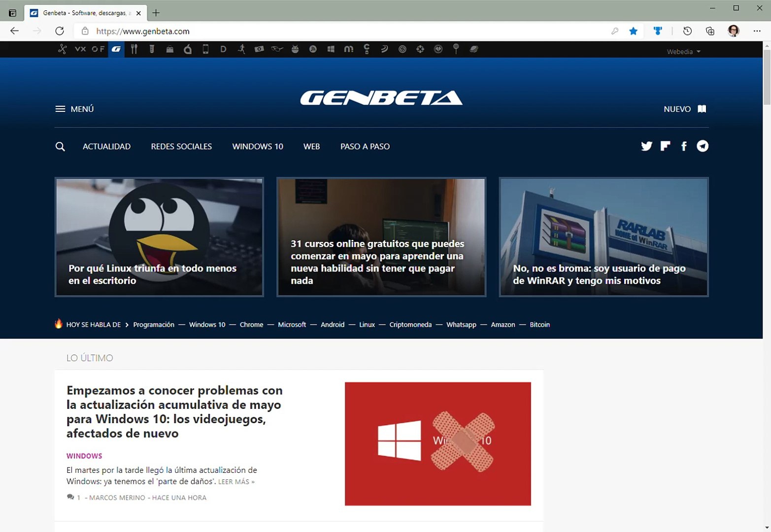Close the Genbeta browser tab
771x532 pixels.
click(x=138, y=13)
